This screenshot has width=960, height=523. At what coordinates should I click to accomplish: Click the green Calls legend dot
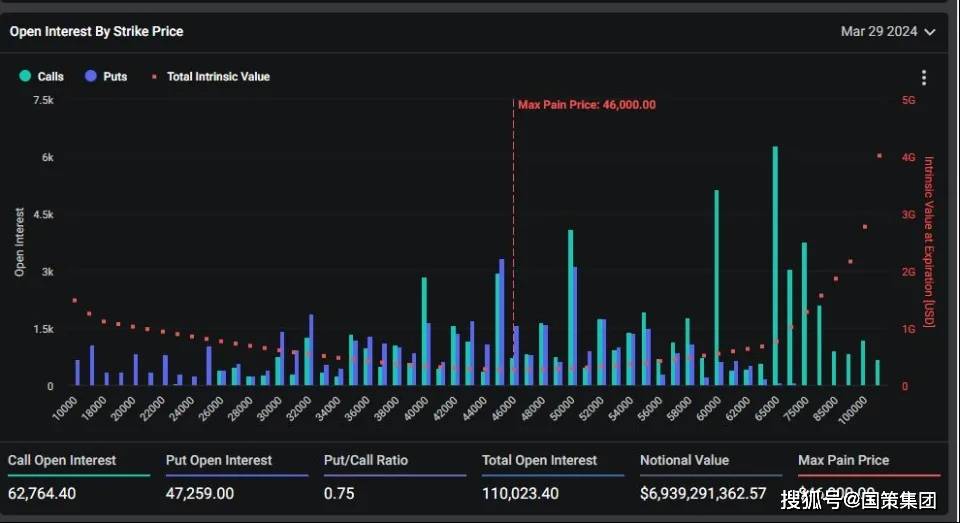pyautogui.click(x=25, y=76)
